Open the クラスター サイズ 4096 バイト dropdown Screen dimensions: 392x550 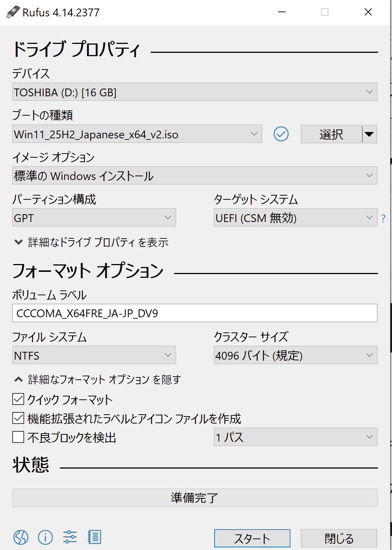pyautogui.click(x=296, y=355)
